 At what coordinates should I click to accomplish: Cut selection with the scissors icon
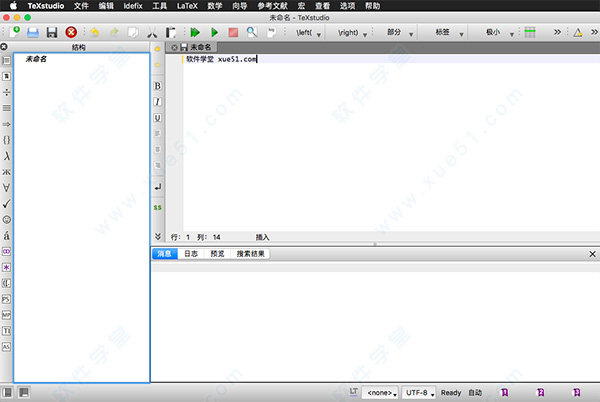coord(152,33)
